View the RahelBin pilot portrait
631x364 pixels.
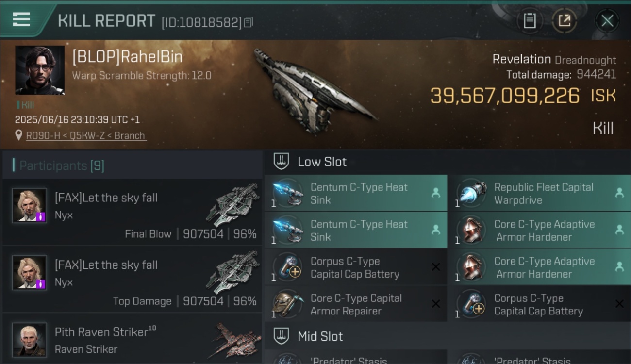40,70
